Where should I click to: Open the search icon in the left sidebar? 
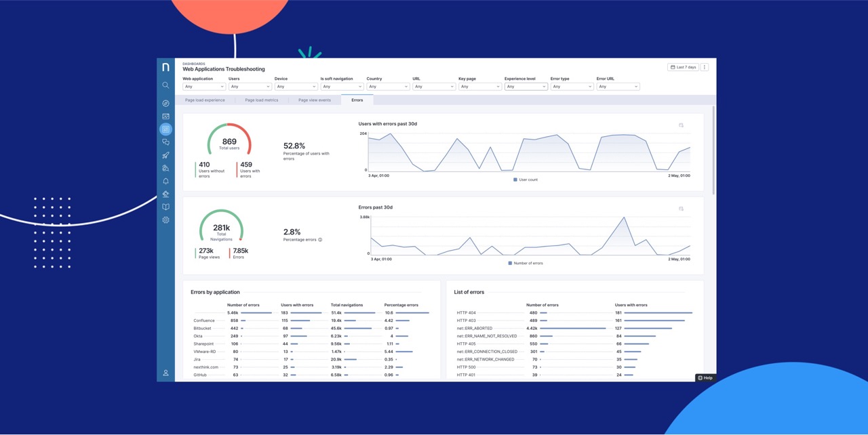pos(165,85)
